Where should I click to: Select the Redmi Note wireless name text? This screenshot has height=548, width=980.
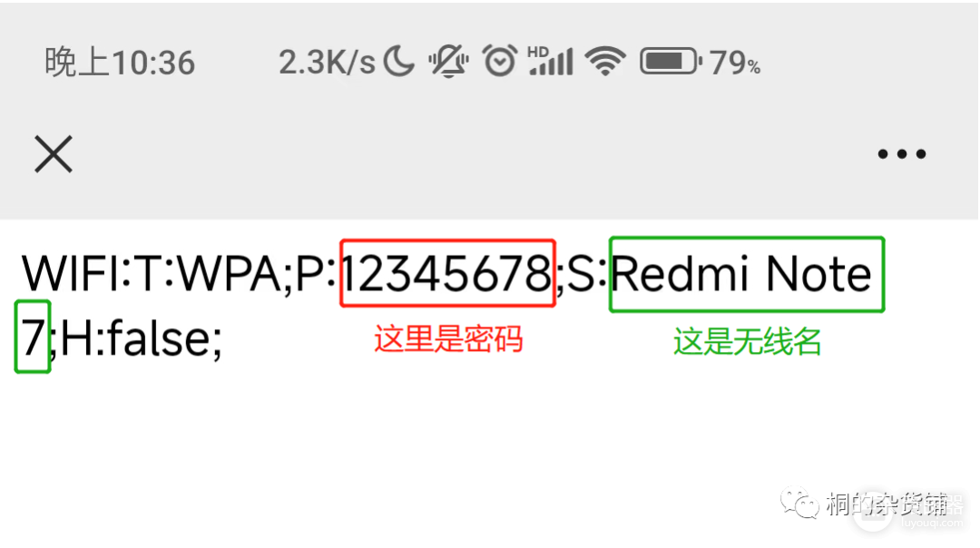point(741,274)
